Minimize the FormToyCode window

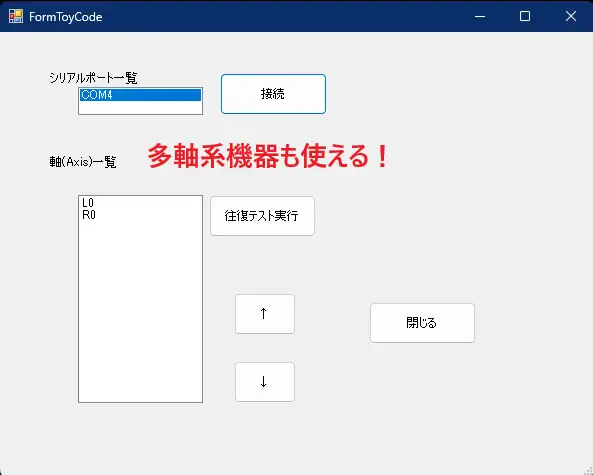(480, 16)
